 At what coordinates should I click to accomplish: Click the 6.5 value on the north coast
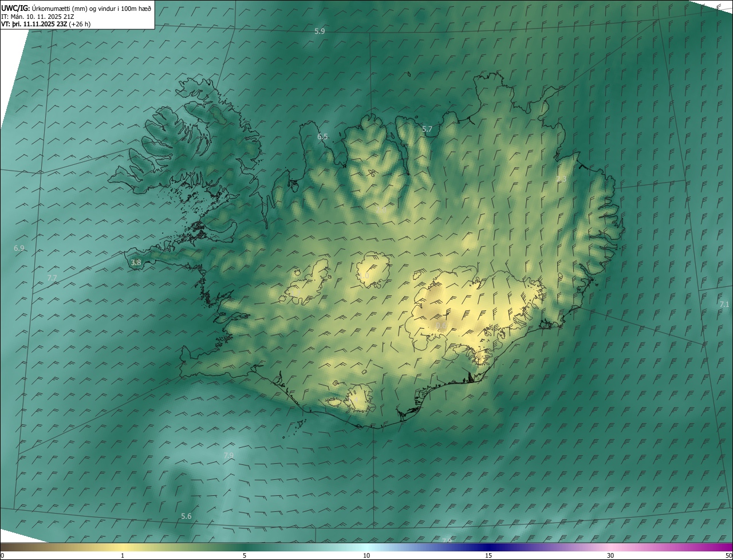point(322,137)
